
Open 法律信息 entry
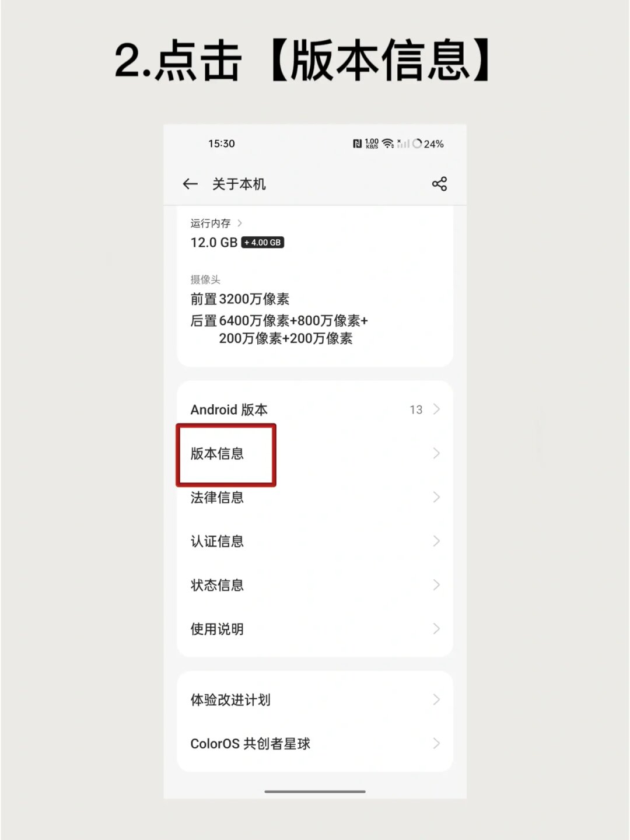[315, 498]
